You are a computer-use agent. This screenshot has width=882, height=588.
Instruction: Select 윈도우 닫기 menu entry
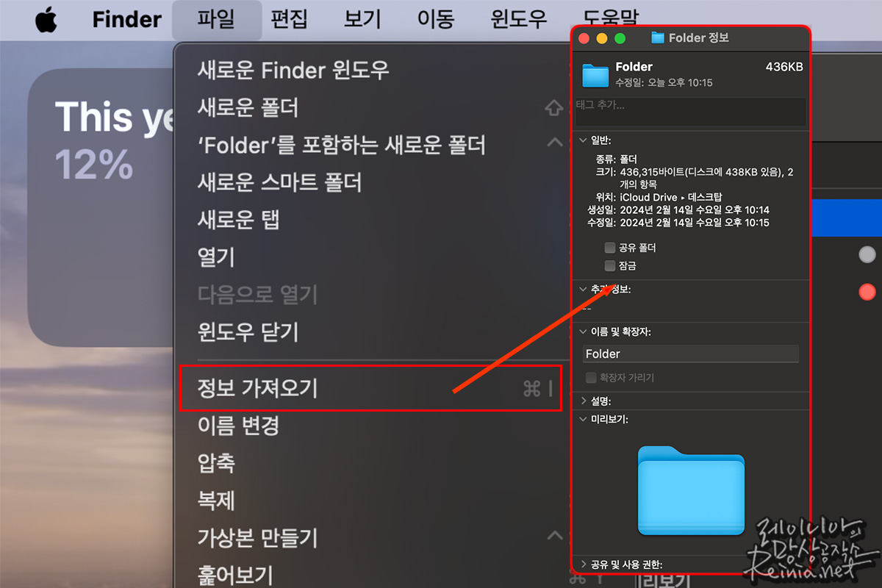click(x=248, y=332)
